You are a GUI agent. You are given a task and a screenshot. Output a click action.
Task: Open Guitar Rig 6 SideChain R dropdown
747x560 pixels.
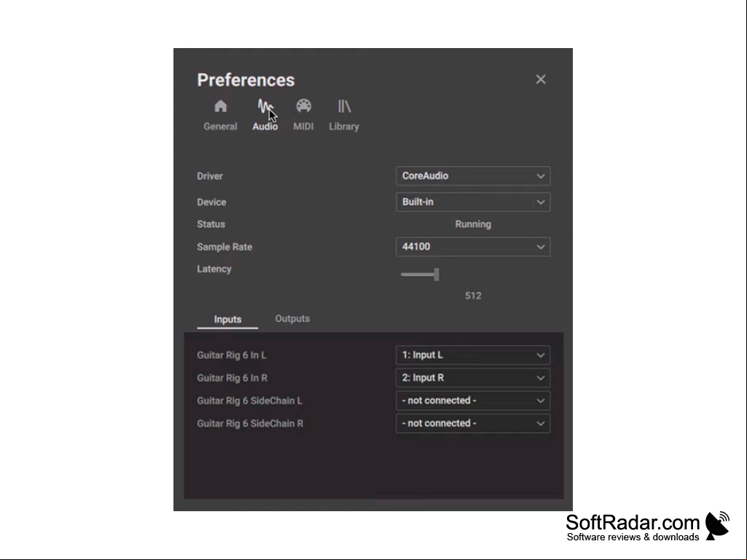click(473, 423)
